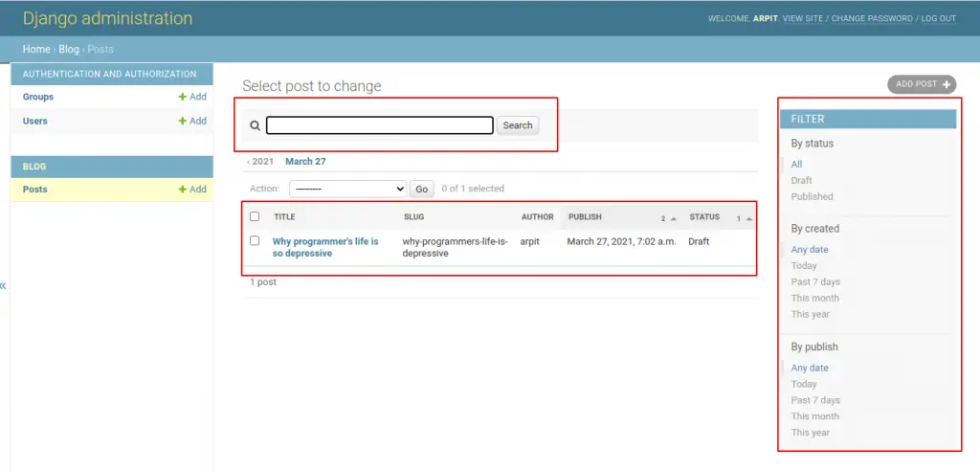Click the plus icon on Add Post
This screenshot has width=980, height=471.
pyautogui.click(x=947, y=84)
